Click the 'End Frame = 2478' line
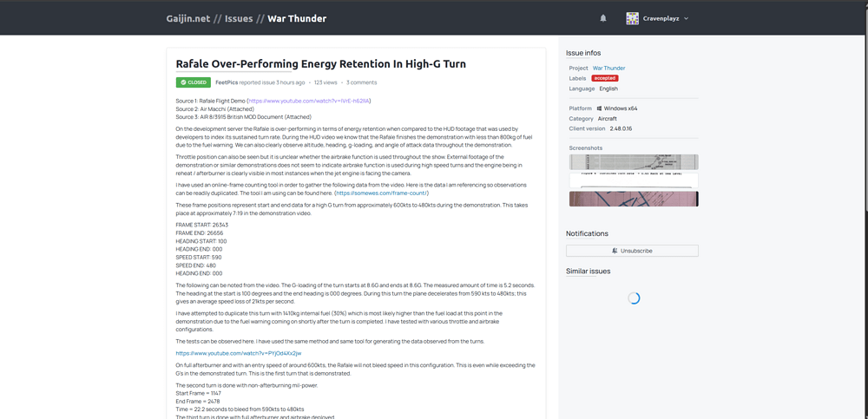Image resolution: width=868 pixels, height=419 pixels. point(198,402)
